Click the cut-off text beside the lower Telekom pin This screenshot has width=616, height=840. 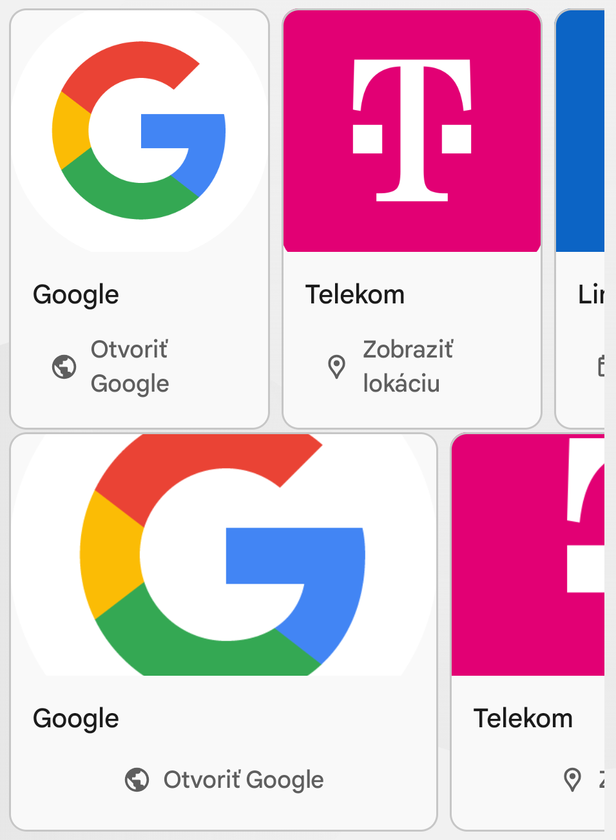[x=601, y=779]
